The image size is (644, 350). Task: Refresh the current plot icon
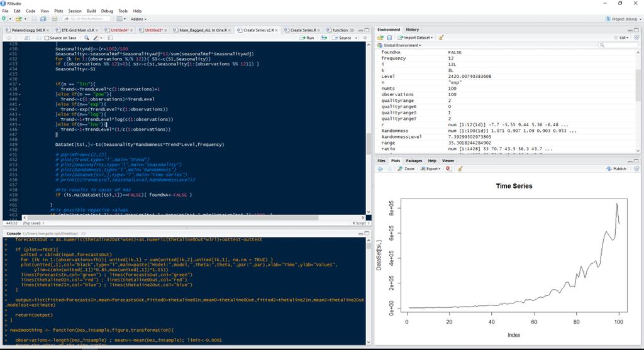click(x=636, y=168)
